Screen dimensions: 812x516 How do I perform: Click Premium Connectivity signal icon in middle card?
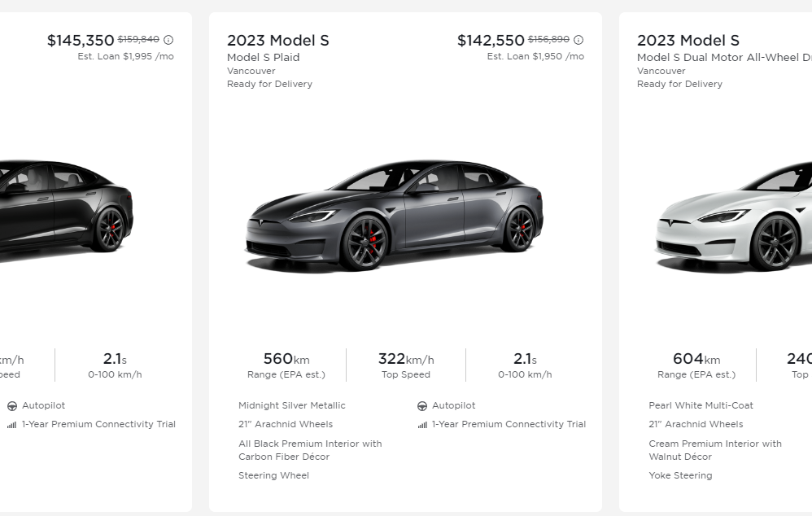(x=422, y=425)
